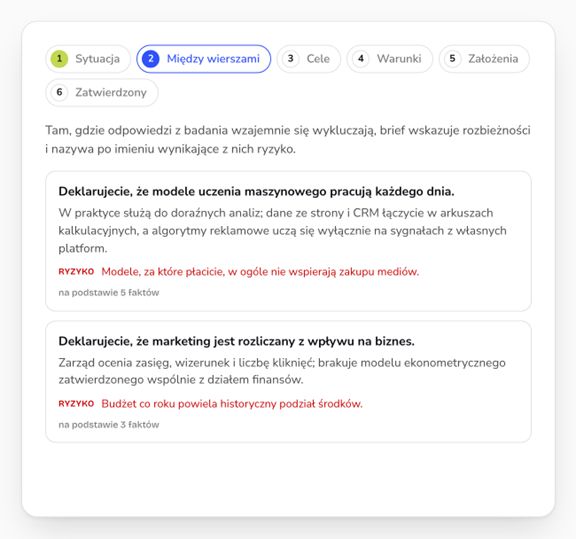Click the step 3 number circle
This screenshot has height=539, width=576.
point(291,59)
